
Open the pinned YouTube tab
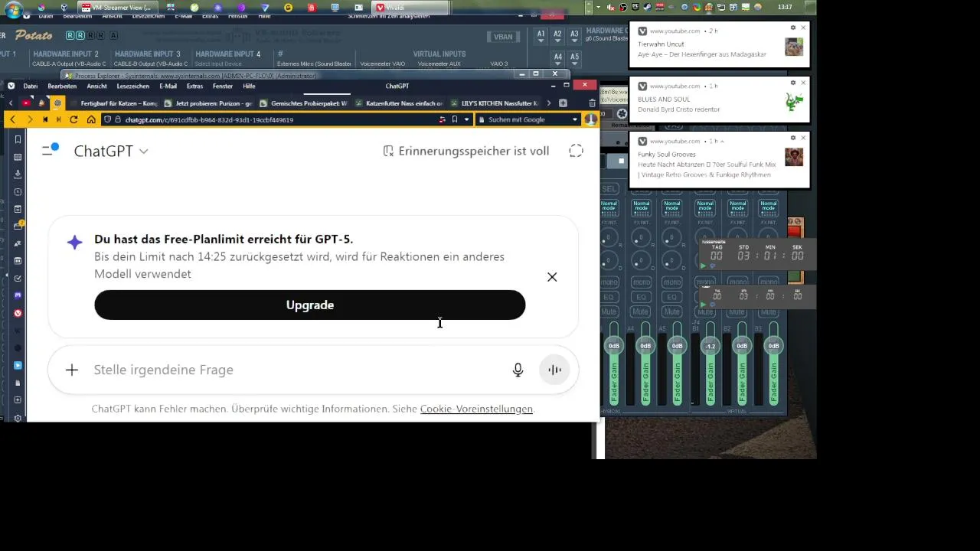point(26,103)
